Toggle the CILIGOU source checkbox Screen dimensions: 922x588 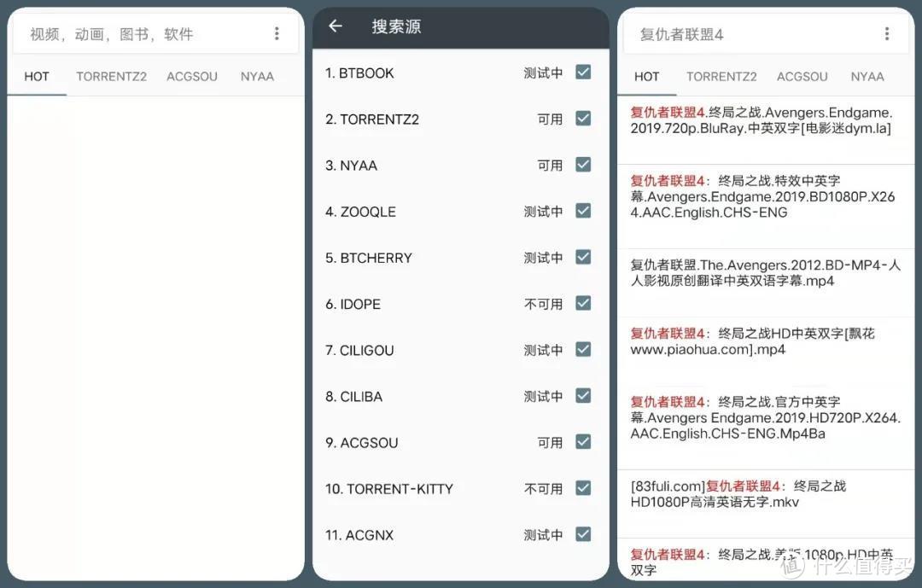click(583, 349)
